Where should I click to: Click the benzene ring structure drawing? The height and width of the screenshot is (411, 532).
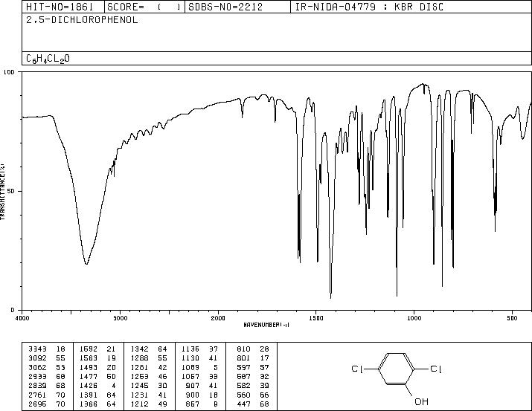point(396,369)
